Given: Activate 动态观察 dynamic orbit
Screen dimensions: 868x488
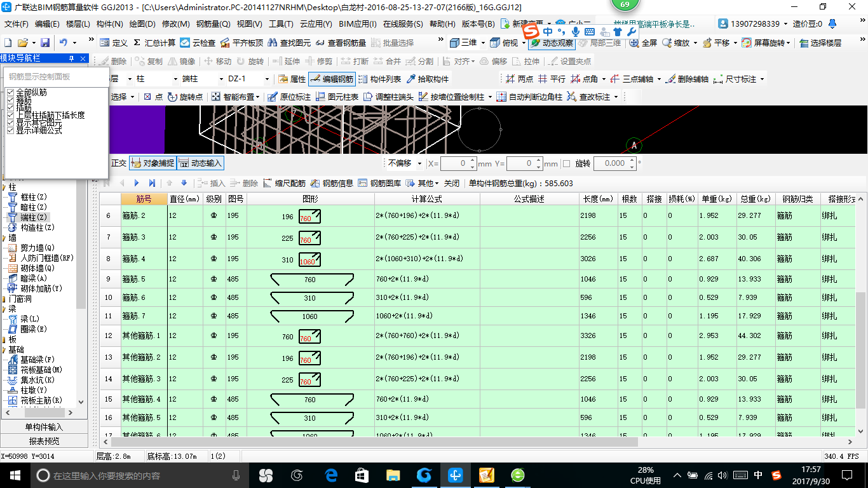Looking at the screenshot, I should (552, 43).
